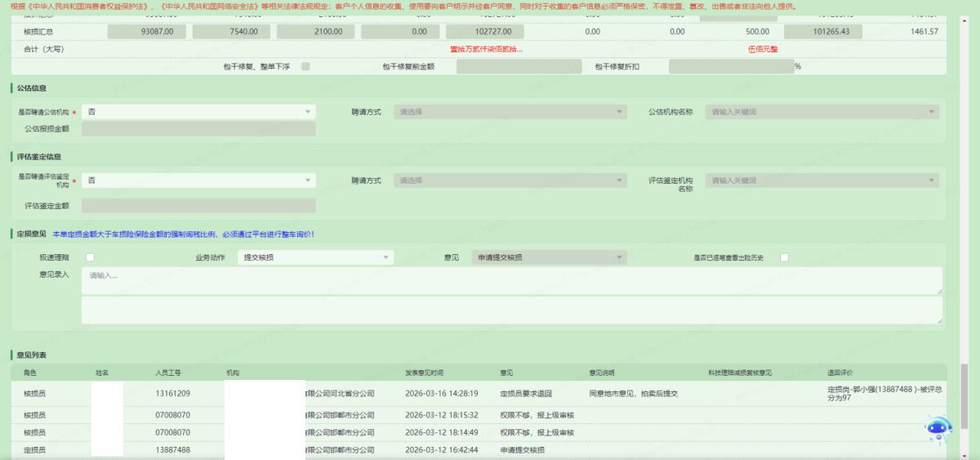This screenshot has width=980, height=460.
Task: Click the 意见录入 textarea resize handle
Action: 939,291
